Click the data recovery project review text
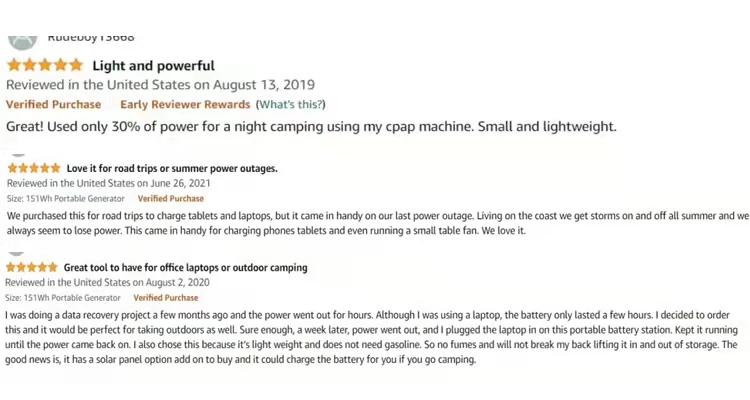Viewport: 750px width, 400px height. pos(371,337)
